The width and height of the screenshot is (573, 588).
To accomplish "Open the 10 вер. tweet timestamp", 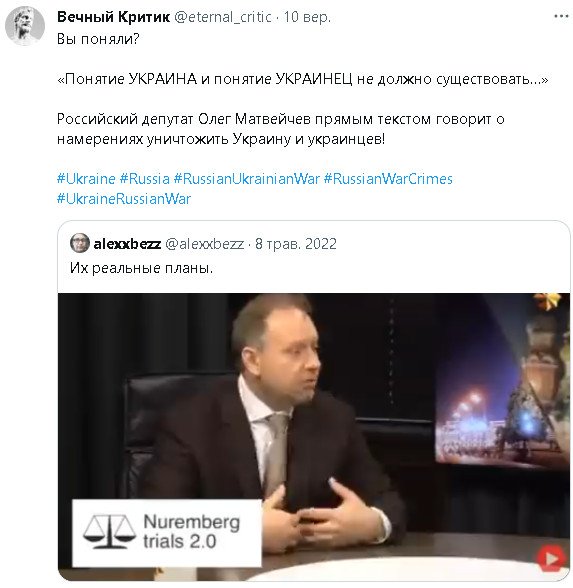I will coord(307,17).
